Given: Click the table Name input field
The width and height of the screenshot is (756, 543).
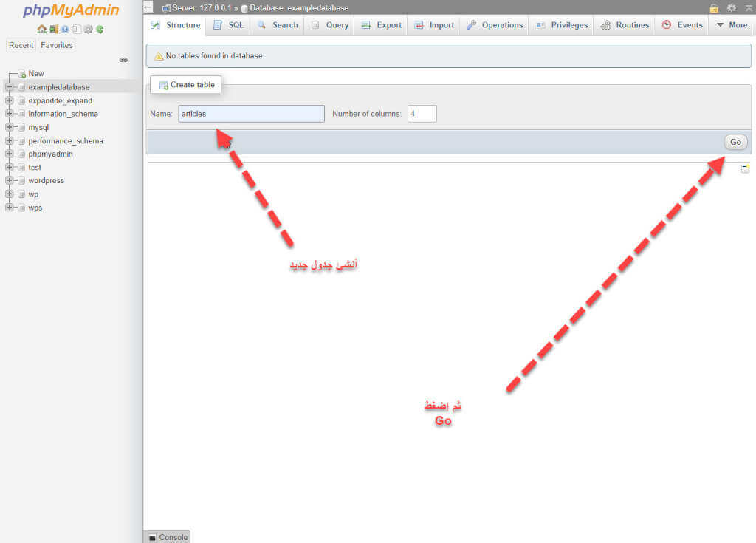Looking at the screenshot, I should click(251, 114).
